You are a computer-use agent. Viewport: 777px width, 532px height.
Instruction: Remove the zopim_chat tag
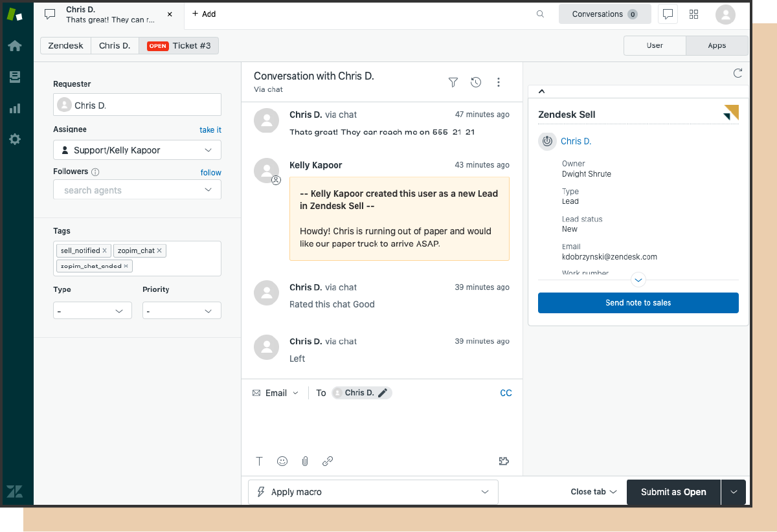click(x=159, y=250)
